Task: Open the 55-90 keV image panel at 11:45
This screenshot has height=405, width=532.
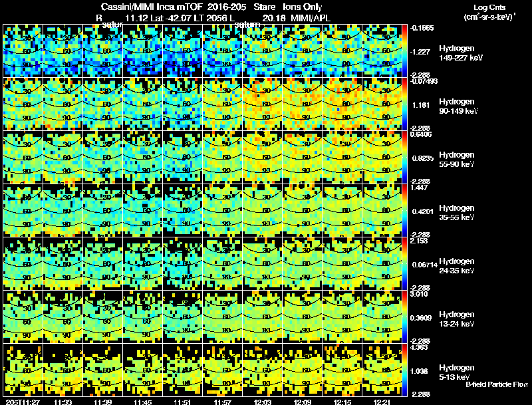Action: [143, 158]
